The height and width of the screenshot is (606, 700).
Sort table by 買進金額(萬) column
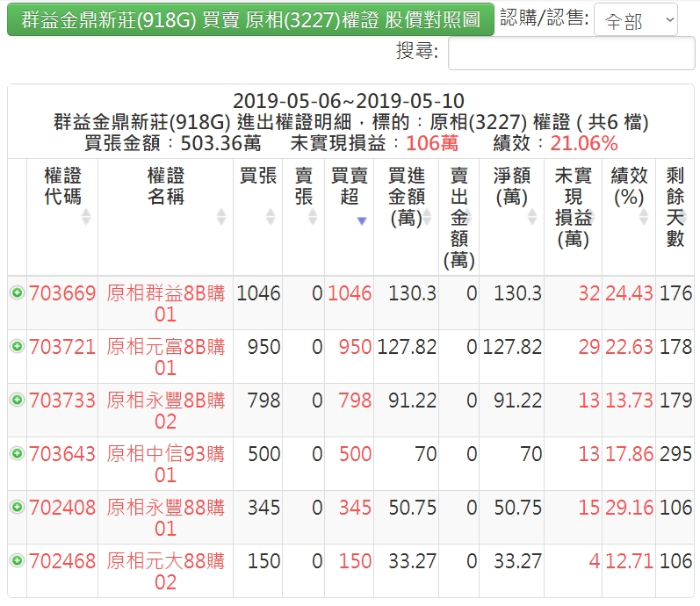pos(406,197)
